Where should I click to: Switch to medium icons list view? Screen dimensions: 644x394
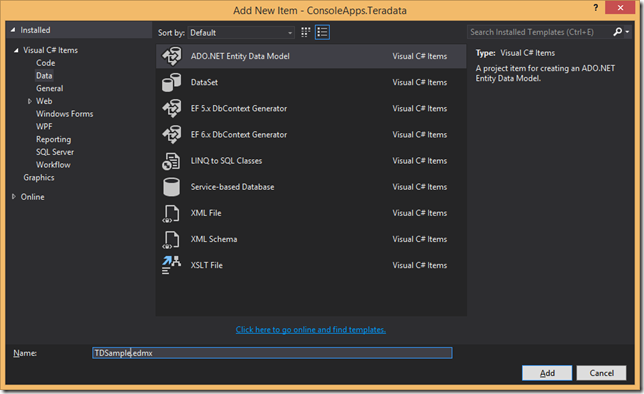pos(322,32)
